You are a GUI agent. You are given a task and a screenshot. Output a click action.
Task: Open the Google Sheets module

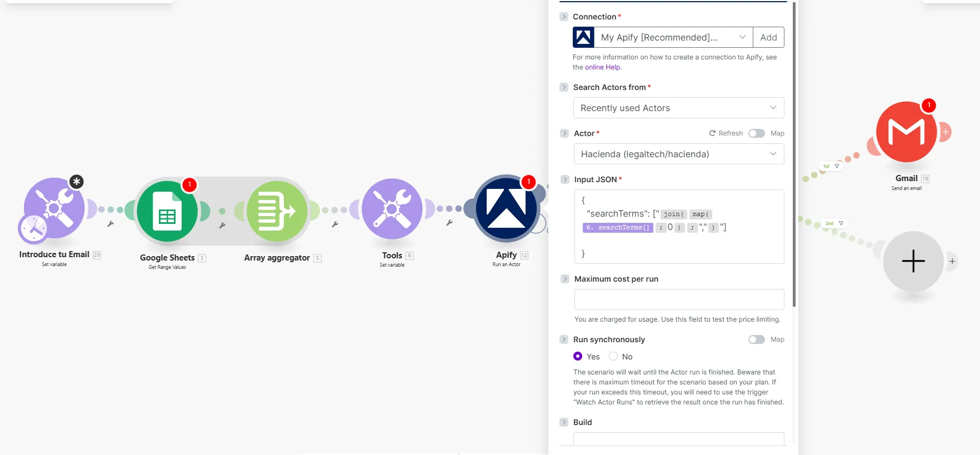(x=167, y=211)
